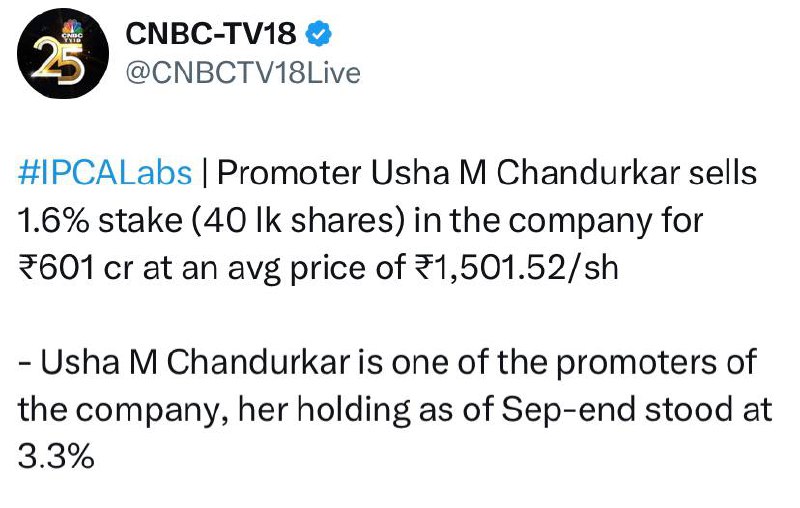Click the "Sep-end" text

(568, 410)
